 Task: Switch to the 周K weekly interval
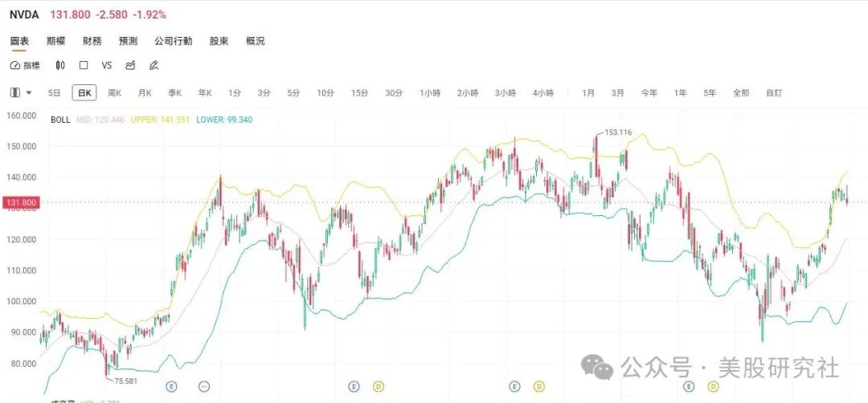tap(114, 93)
